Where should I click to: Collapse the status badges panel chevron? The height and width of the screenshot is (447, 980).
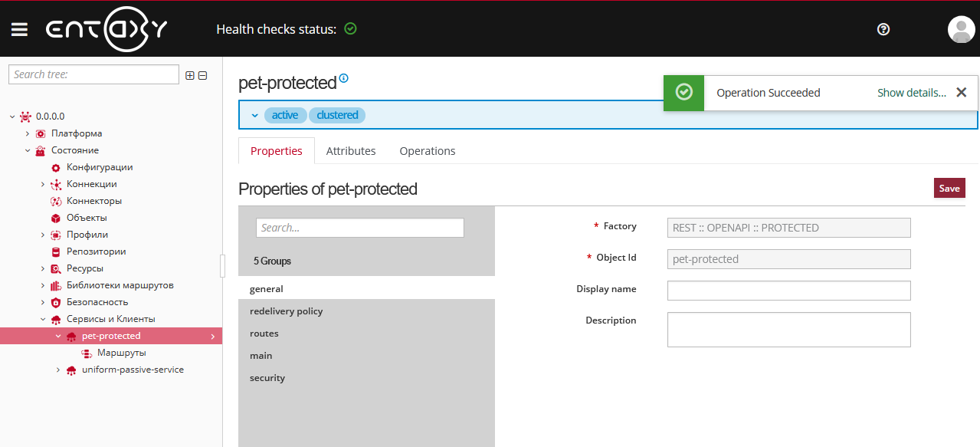[254, 114]
